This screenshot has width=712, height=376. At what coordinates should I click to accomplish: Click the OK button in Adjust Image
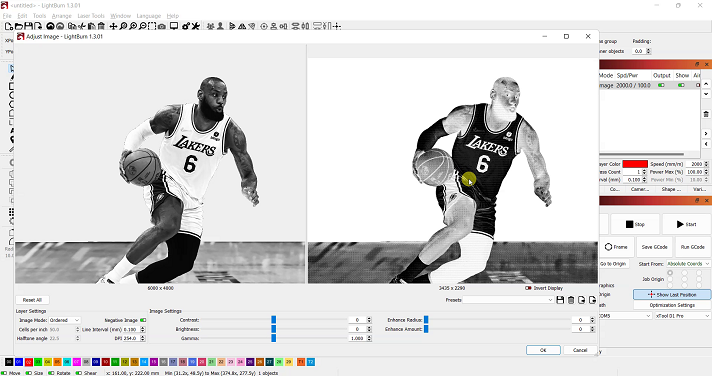coord(543,350)
